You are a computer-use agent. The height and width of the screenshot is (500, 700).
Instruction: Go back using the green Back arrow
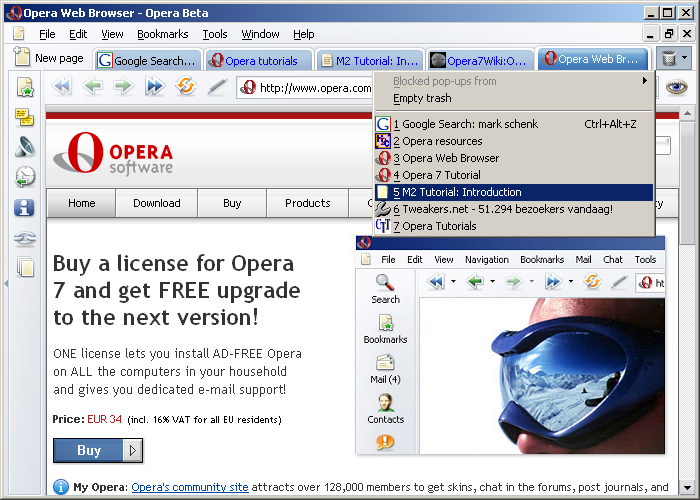point(92,87)
